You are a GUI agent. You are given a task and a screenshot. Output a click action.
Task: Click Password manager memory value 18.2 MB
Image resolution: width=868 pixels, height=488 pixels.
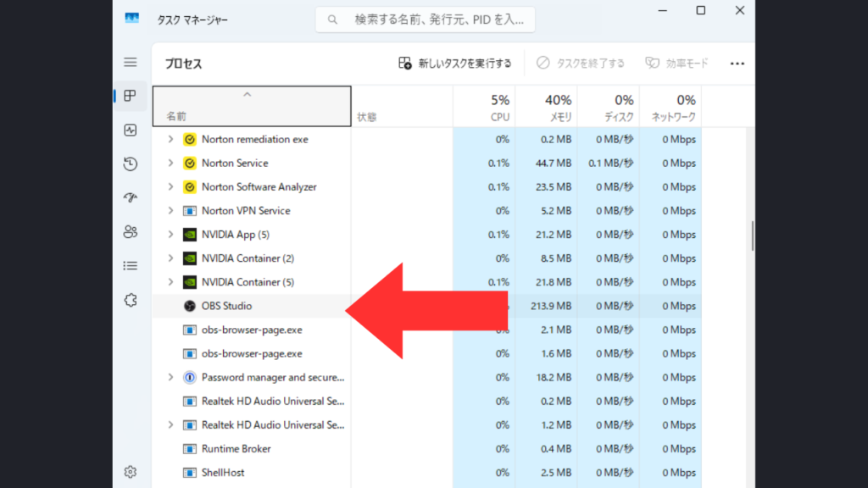554,377
